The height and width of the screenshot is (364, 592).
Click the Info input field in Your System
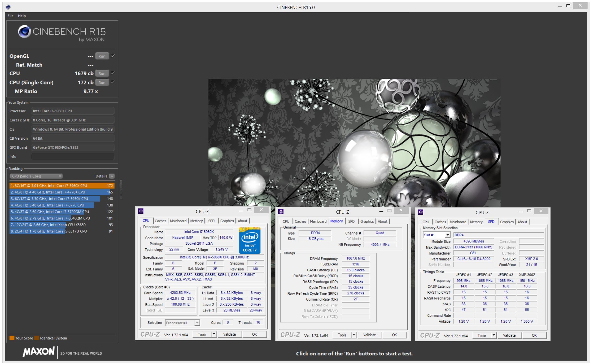pos(73,157)
